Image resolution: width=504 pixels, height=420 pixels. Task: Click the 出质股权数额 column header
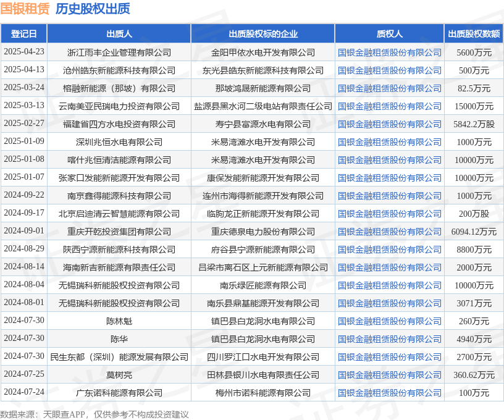click(x=474, y=34)
